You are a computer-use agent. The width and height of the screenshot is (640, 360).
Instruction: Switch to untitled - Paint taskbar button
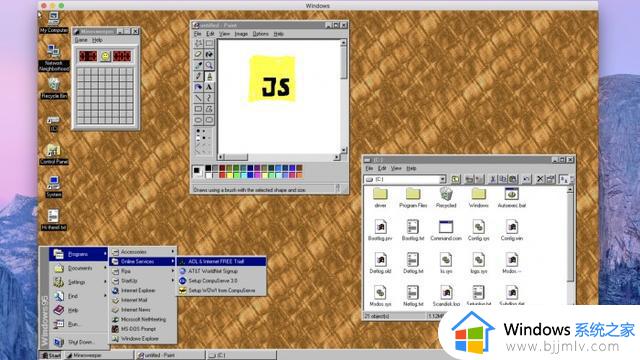169,355
